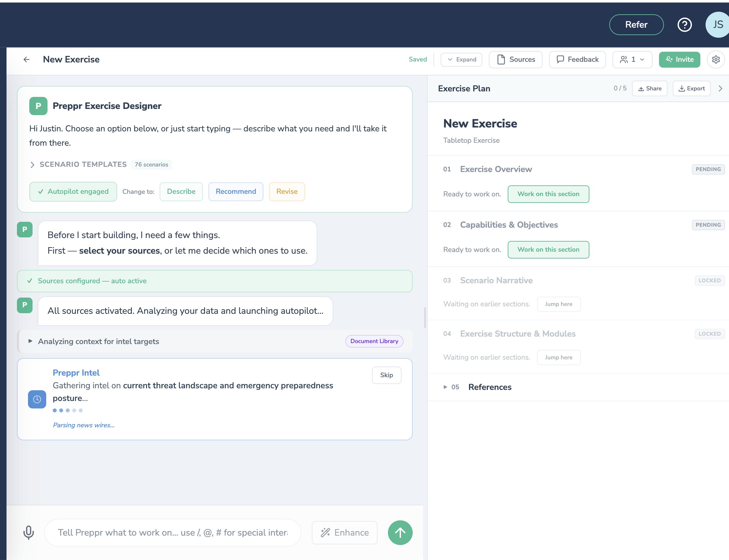The image size is (729, 560).
Task: Work on the Exercise Overview section
Action: pyautogui.click(x=548, y=194)
